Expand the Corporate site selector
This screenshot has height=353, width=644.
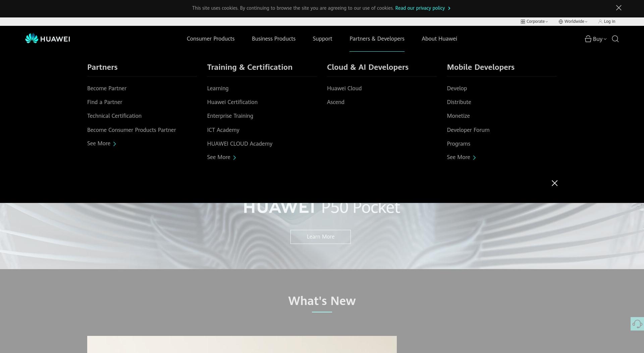coord(534,21)
